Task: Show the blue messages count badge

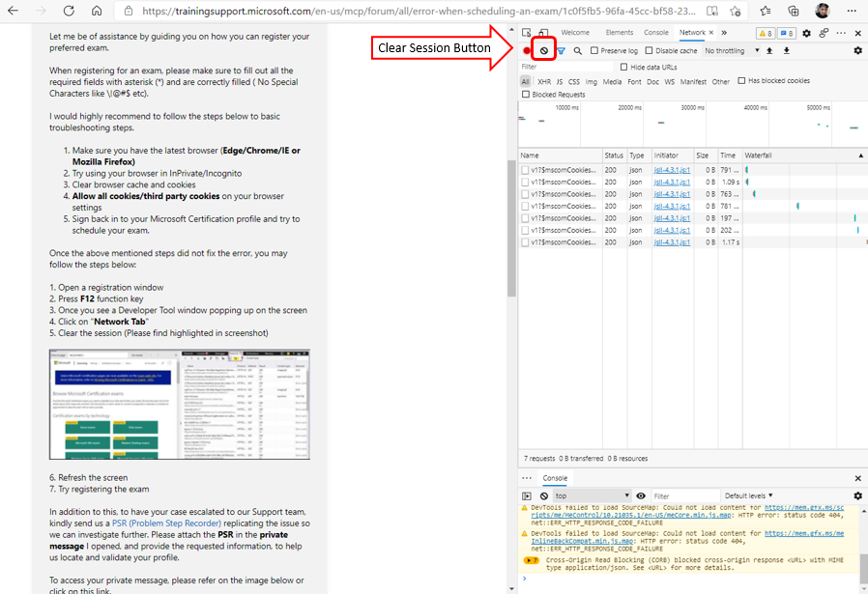Action: pos(787,33)
